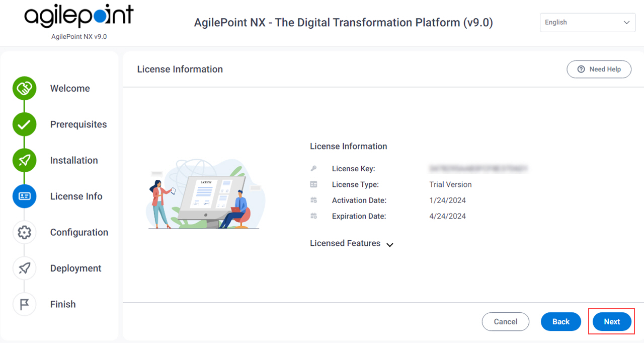Click the License Information page header
The image size is (644, 343).
coord(180,70)
